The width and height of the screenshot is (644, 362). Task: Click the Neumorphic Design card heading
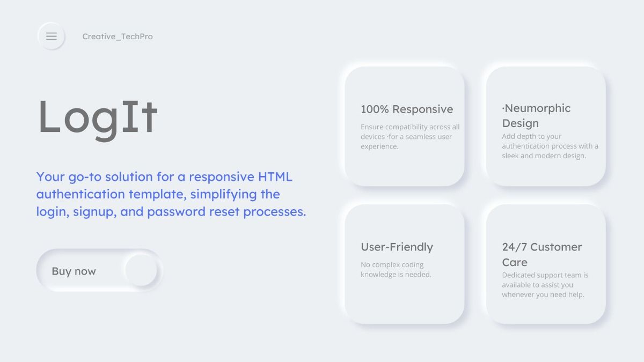(x=536, y=115)
